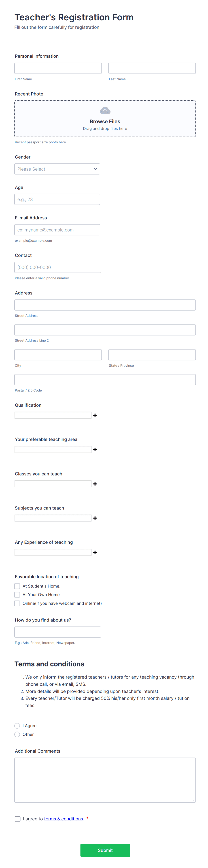
Task: Click the upload cloud icon
Action: click(105, 110)
